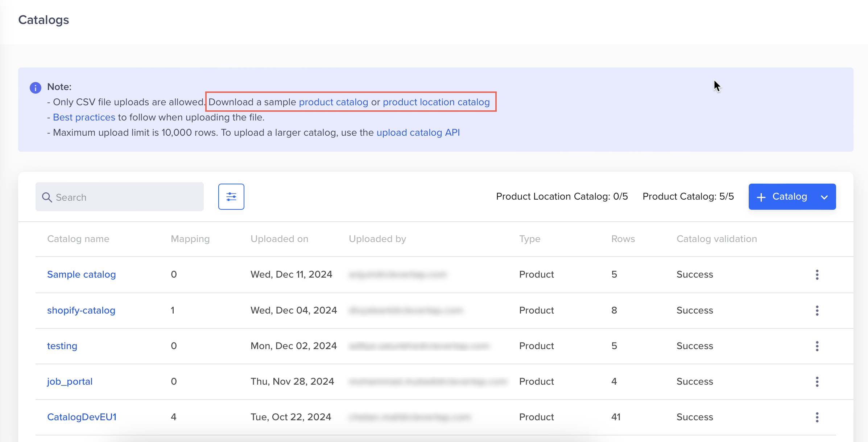Open the kebab menu for testing row
The height and width of the screenshot is (442, 868).
(x=817, y=346)
